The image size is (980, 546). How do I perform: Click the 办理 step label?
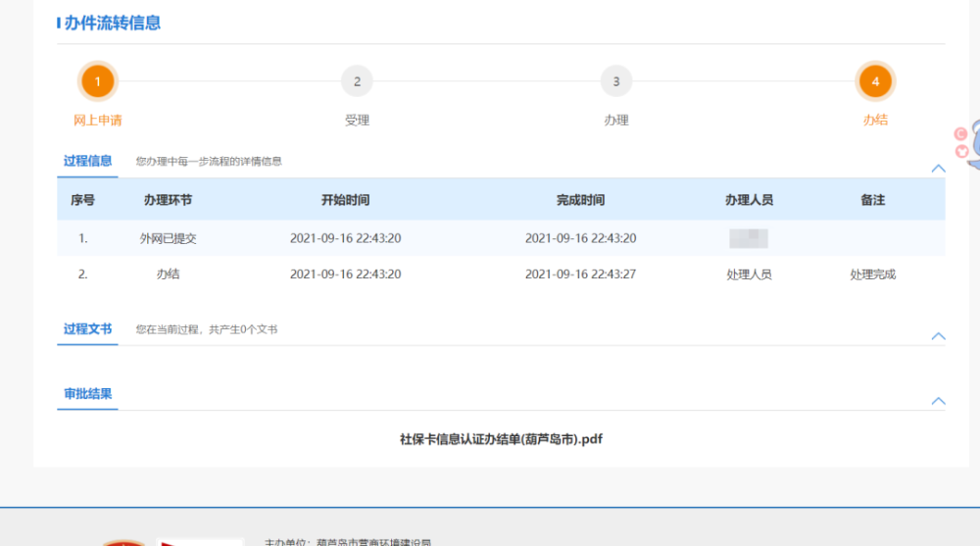(616, 121)
